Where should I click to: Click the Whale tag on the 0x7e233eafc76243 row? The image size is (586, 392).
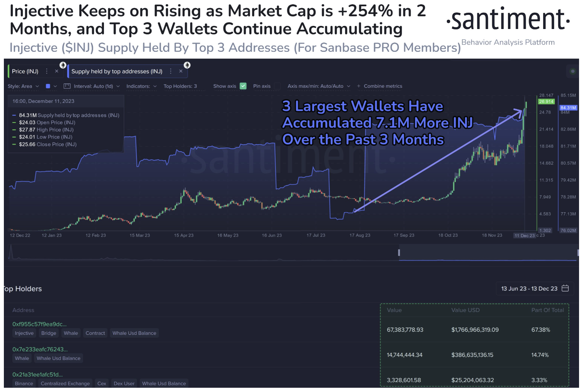tap(22, 358)
